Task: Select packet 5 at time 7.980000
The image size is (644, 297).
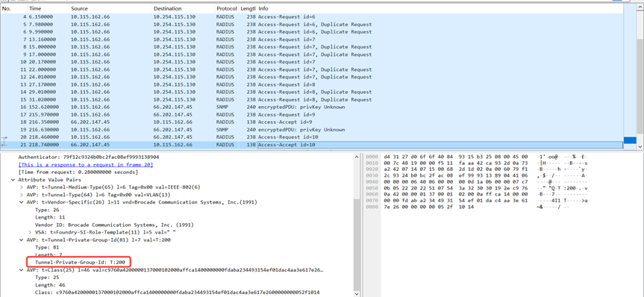Action: click(x=312, y=24)
